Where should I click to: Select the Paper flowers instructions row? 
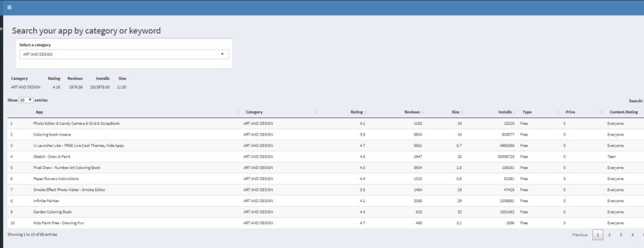click(x=326, y=179)
